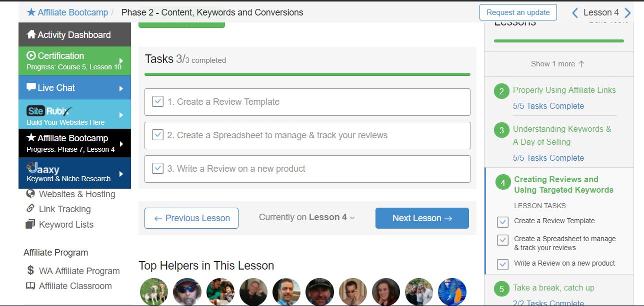Click the Affiliate Classroom book icon

tap(30, 286)
